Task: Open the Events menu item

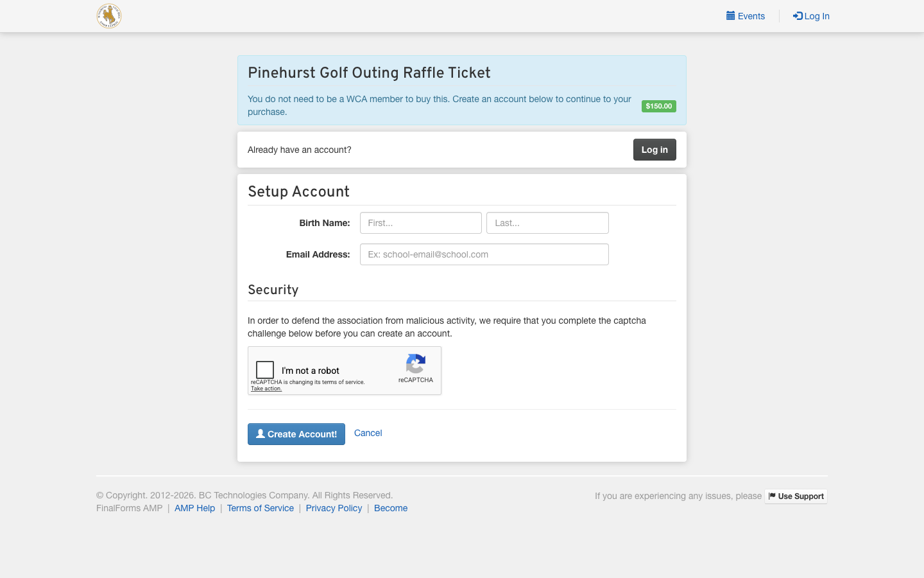Action: tap(746, 16)
